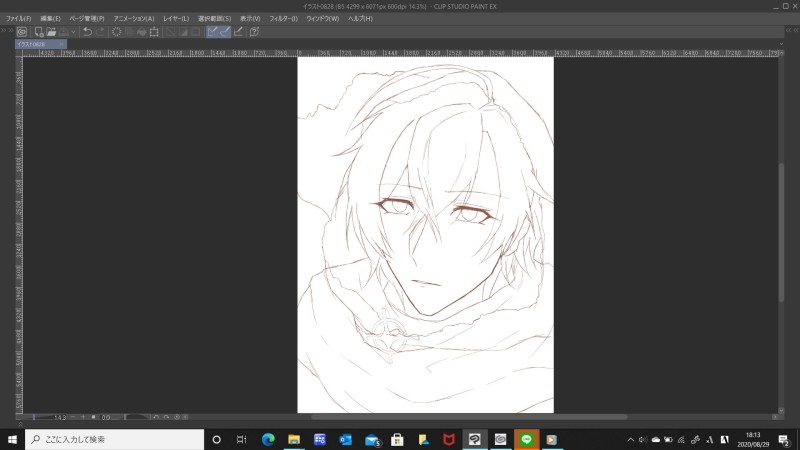This screenshot has width=800, height=450.
Task: Click the Clear/delete burst icon
Action: coord(116,32)
